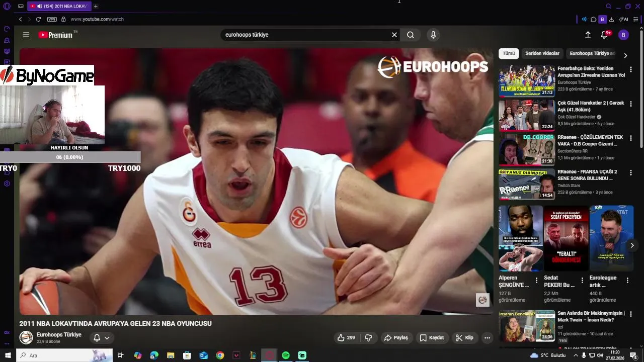Select the Seriden videolar filter chip
Screen dimensions: 644x362
tap(542, 53)
